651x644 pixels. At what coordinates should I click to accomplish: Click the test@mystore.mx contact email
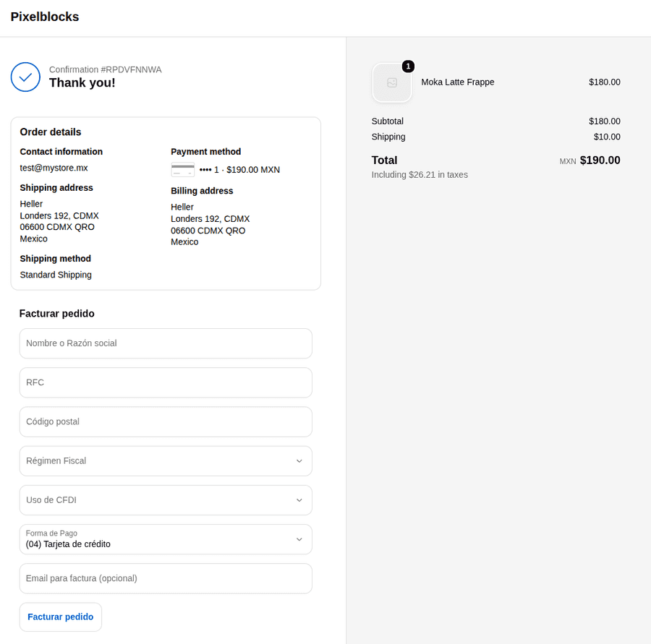(54, 168)
